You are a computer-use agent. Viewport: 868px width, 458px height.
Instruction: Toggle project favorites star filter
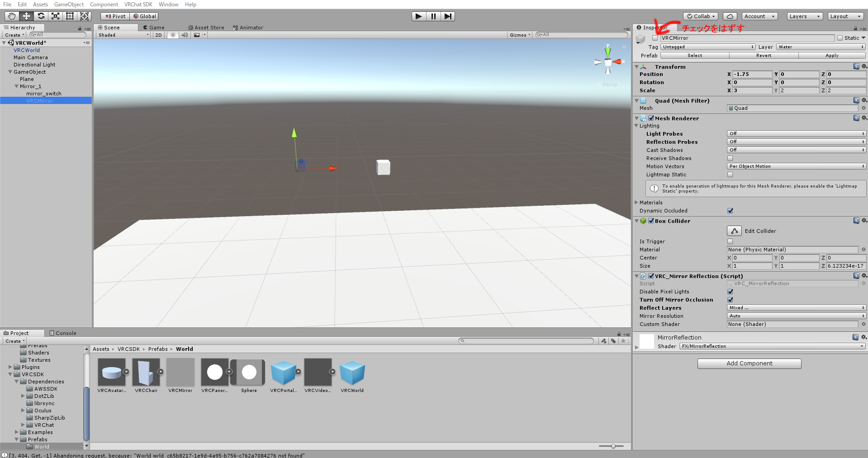click(623, 341)
